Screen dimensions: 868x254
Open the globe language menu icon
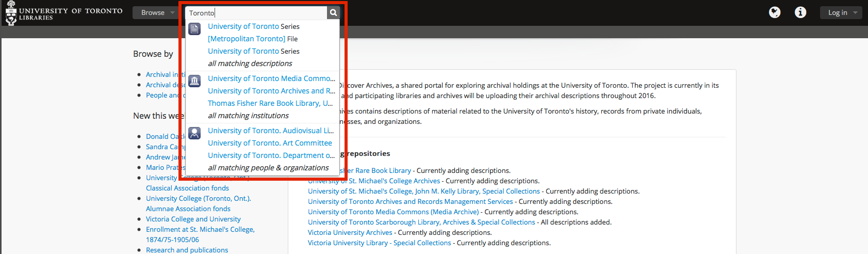click(x=775, y=12)
